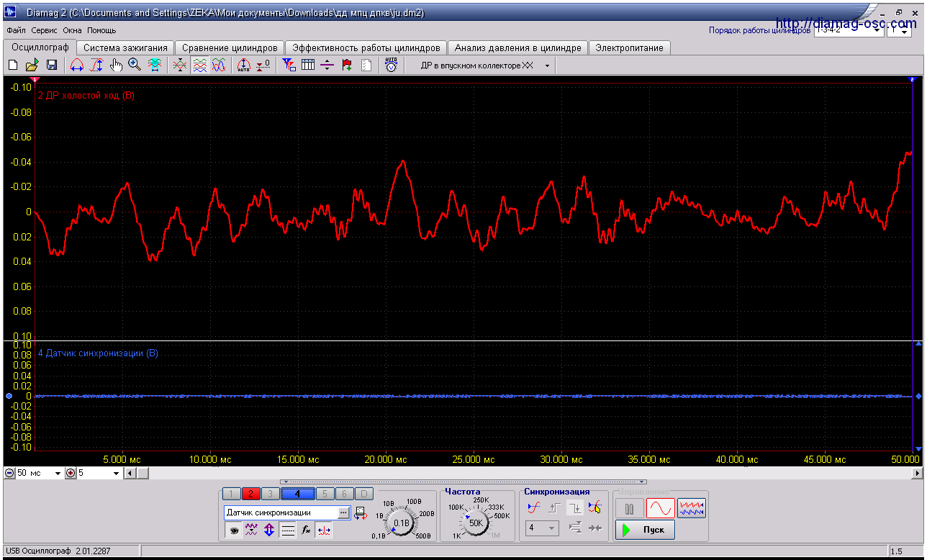927x560 pixels.
Task: Adjust the 0.1В voltage range knob
Action: [401, 522]
